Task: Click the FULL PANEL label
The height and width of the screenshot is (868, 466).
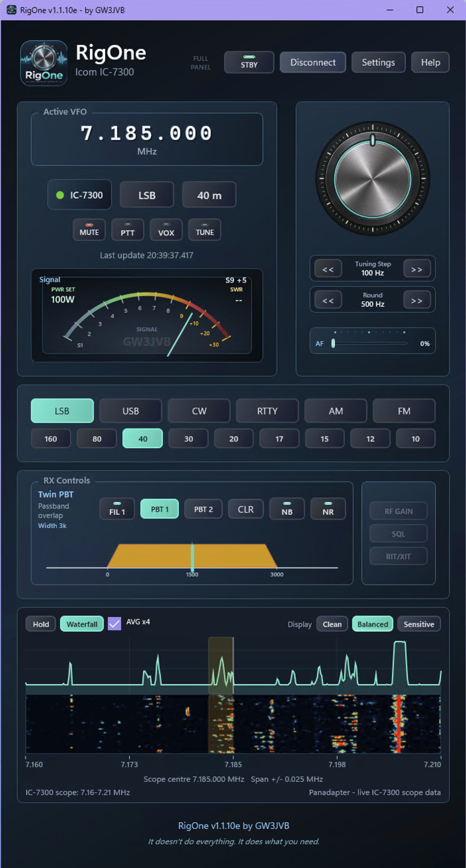Action: [201, 63]
